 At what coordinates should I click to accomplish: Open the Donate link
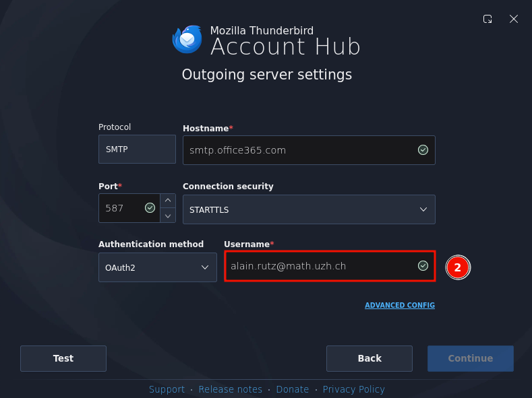(x=293, y=389)
